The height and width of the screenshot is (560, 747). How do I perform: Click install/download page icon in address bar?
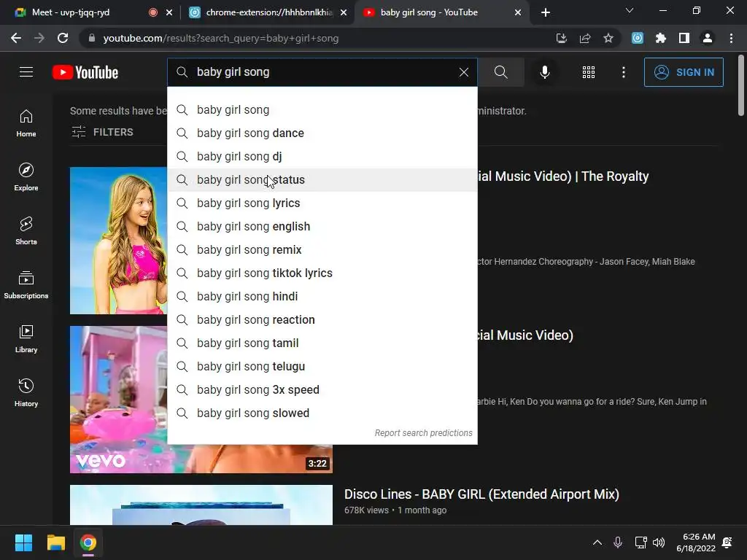point(561,38)
